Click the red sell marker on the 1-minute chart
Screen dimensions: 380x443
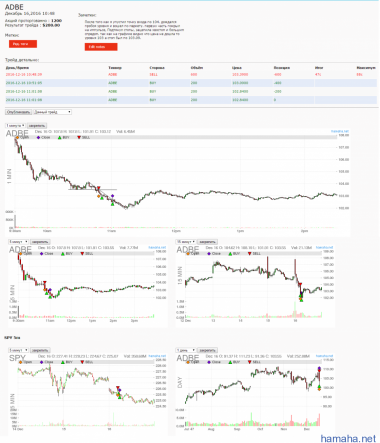coord(99,188)
